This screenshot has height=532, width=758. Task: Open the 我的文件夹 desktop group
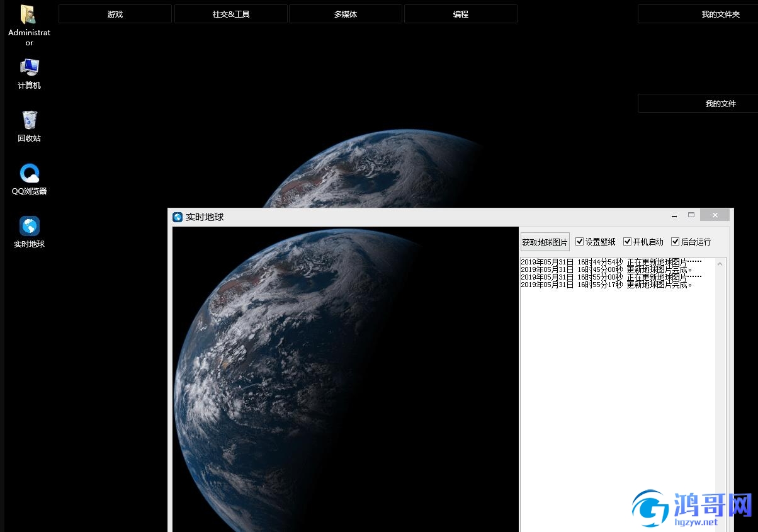coord(698,14)
